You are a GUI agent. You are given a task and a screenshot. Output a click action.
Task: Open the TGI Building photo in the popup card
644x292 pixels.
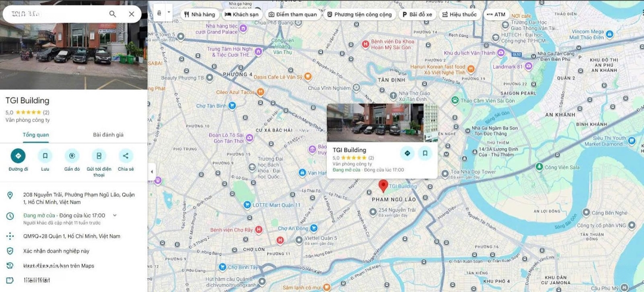(x=375, y=122)
